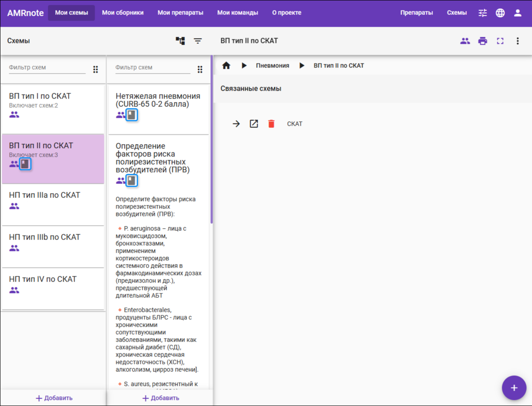Image resolution: width=532 pixels, height=406 pixels.
Task: Focus the second Фильтр схем field
Action: (x=153, y=68)
